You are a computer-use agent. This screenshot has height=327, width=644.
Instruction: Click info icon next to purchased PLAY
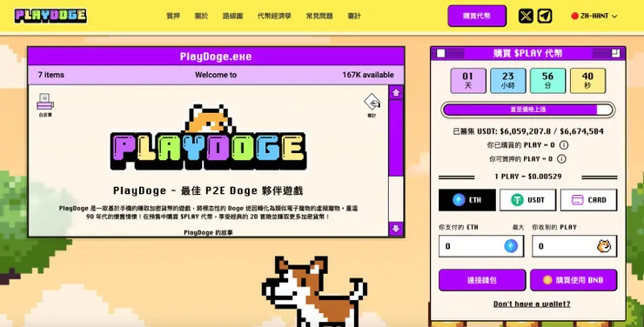pos(564,145)
